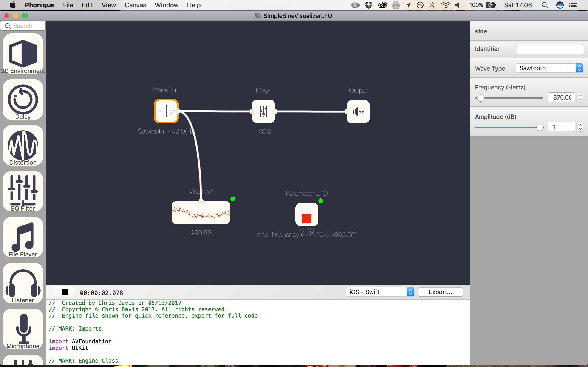Increment the Frequency stepper up arrow

pyautogui.click(x=580, y=95)
